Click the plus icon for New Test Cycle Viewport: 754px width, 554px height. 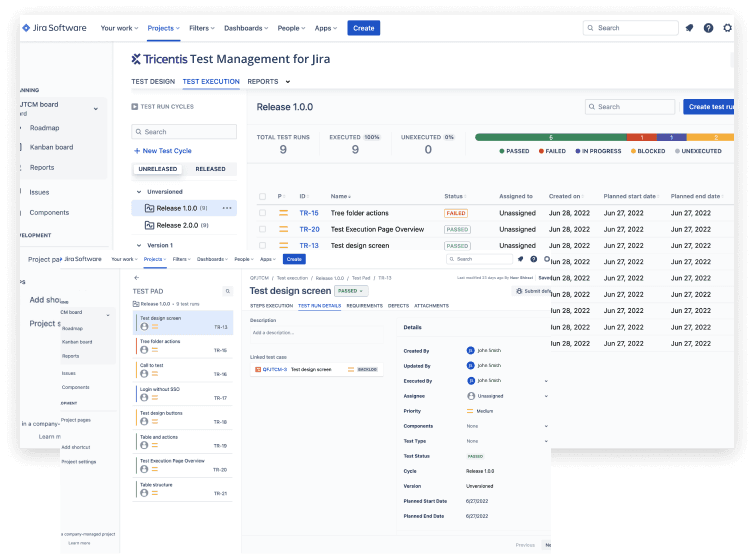click(137, 151)
